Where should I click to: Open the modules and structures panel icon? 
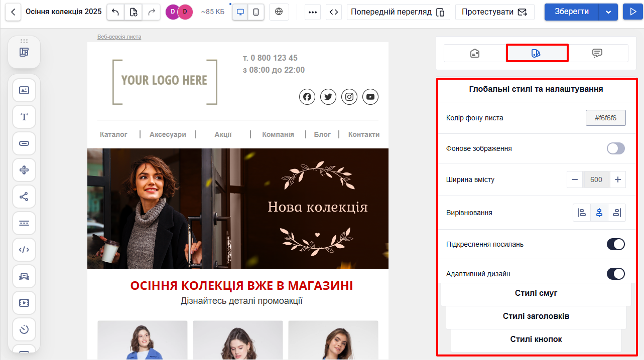tap(24, 52)
